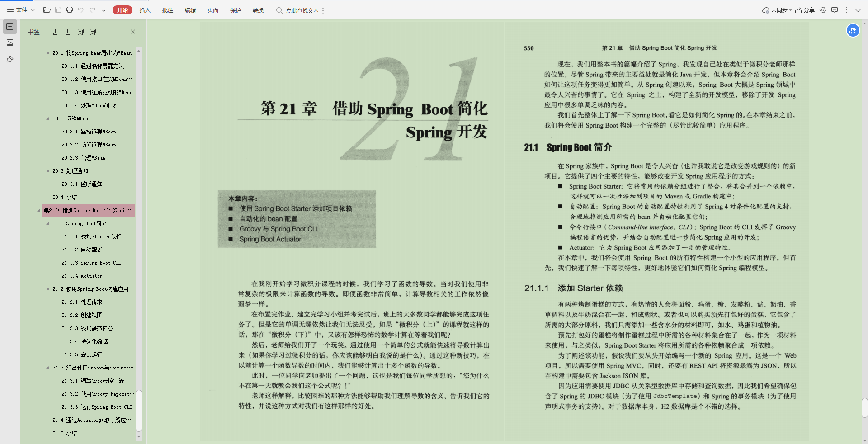Image resolution: width=868 pixels, height=444 pixels.
Task: Click the redo icon
Action: point(93,10)
